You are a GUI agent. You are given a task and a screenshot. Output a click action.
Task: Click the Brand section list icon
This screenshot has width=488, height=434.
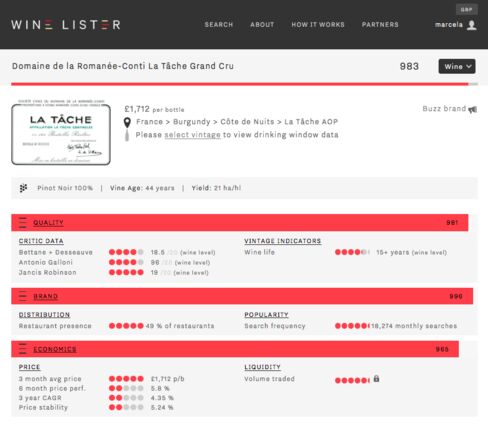click(x=23, y=296)
